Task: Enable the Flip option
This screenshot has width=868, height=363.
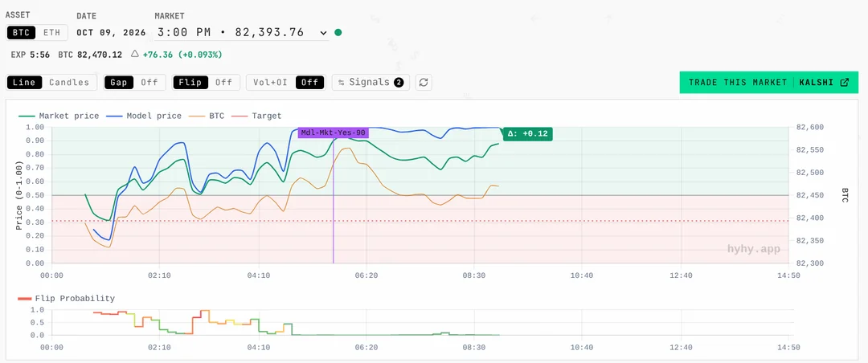Action: click(x=190, y=83)
